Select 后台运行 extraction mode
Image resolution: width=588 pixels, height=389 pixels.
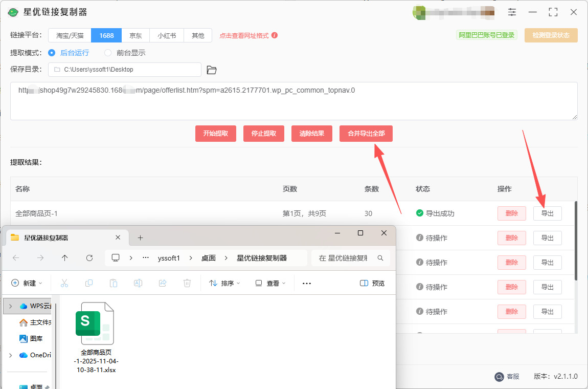69,53
